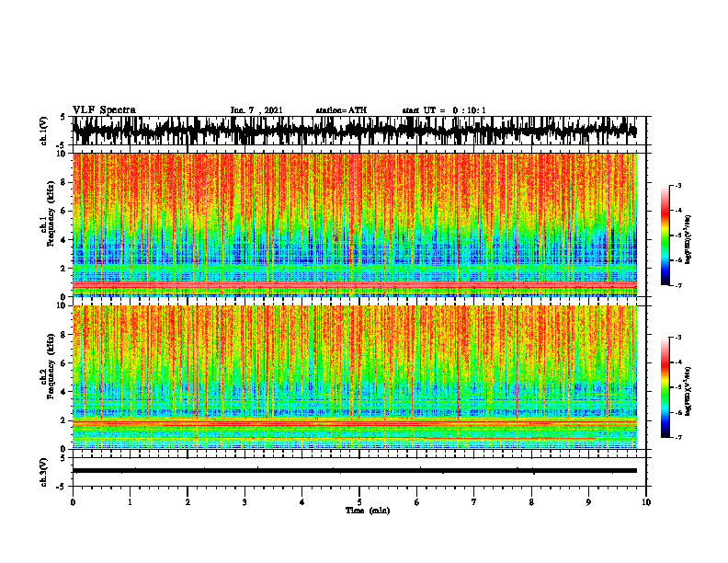Viewport: 728px width, 563px height.
Task: Click time axis tick label "3"
Action: (x=245, y=502)
